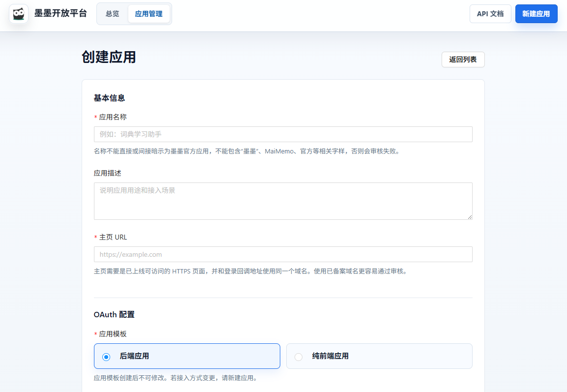This screenshot has width=567, height=392.
Task: Open the 总览 tab
Action: pos(113,14)
